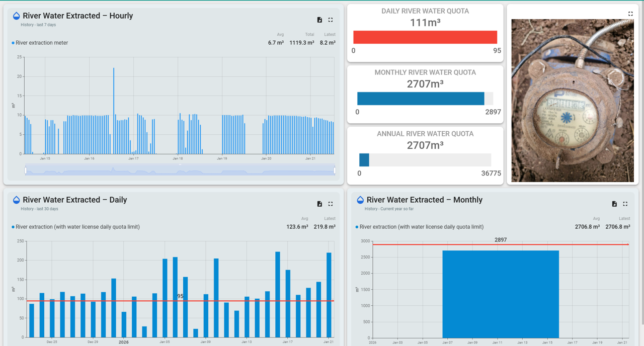Viewport: 644px width, 346px height.
Task: Click the red daily quota progress bar
Action: tap(425, 37)
